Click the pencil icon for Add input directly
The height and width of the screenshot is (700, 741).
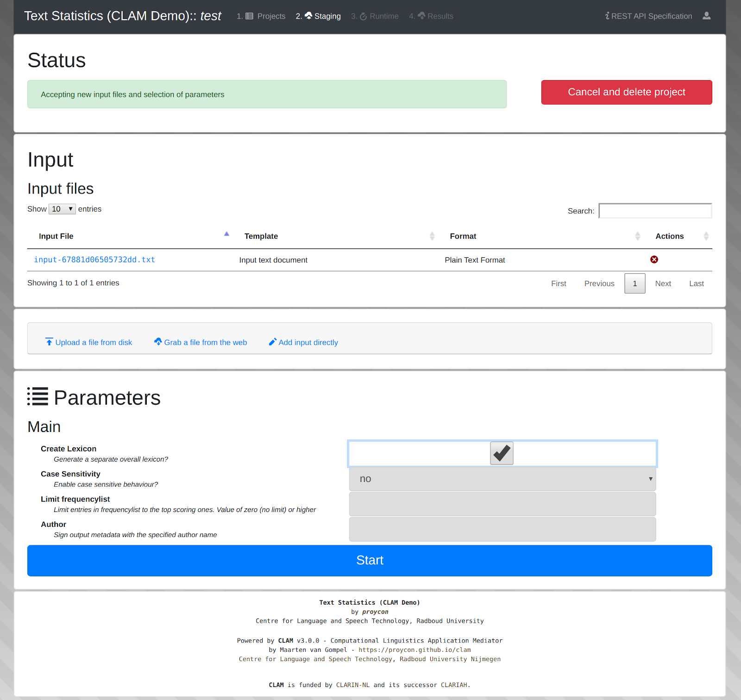pyautogui.click(x=273, y=342)
